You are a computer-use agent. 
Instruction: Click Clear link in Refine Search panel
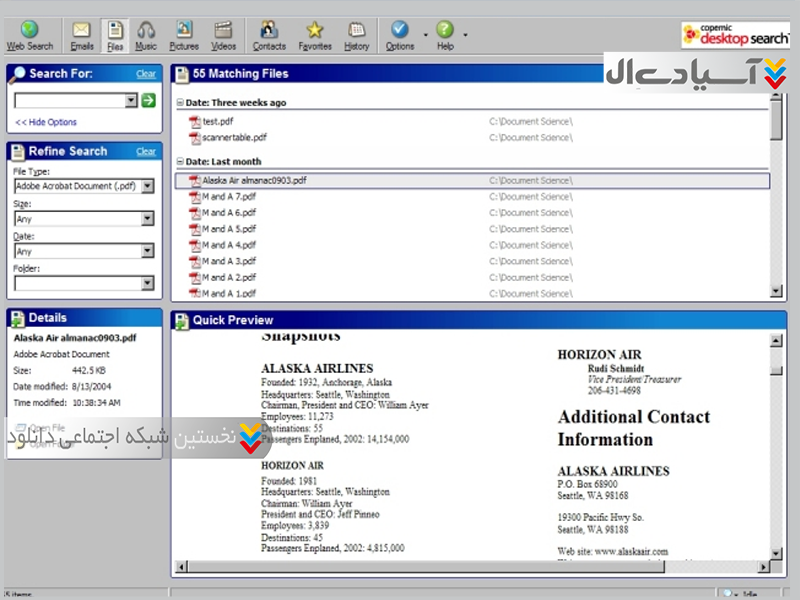coord(146,151)
